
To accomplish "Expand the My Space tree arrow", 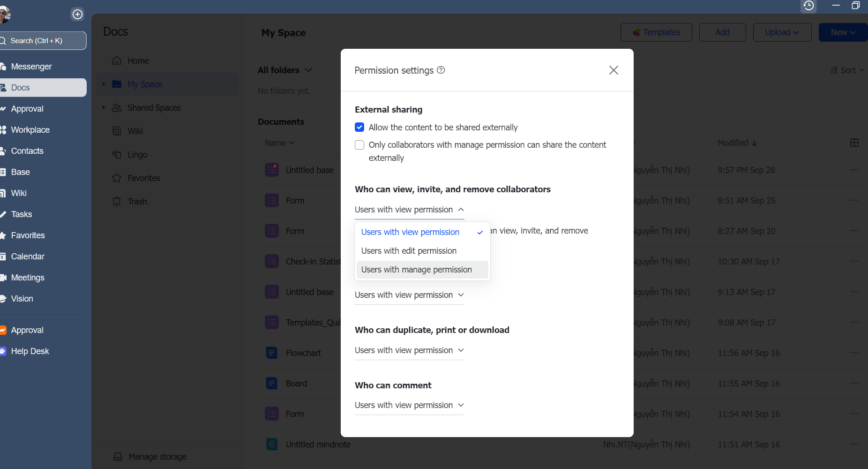I will (104, 84).
